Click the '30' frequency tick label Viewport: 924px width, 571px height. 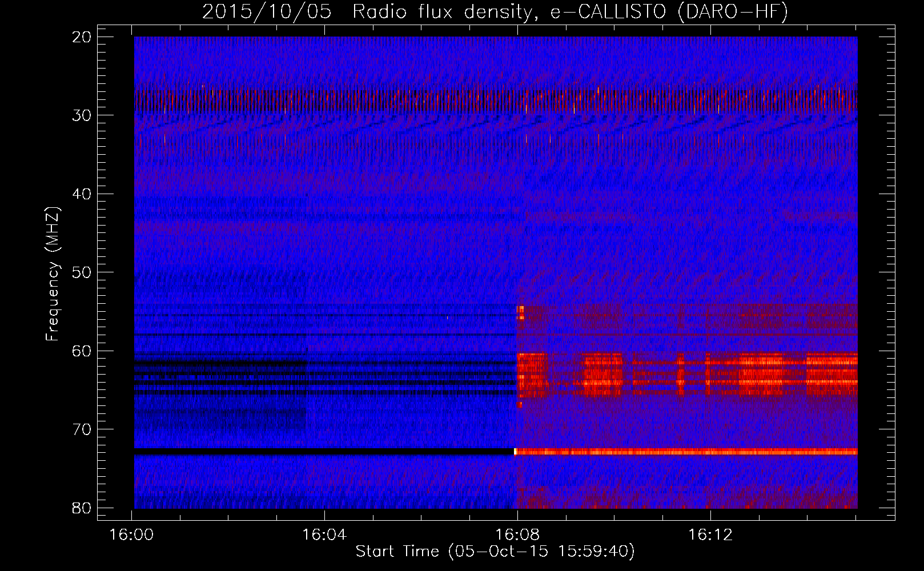(x=82, y=115)
